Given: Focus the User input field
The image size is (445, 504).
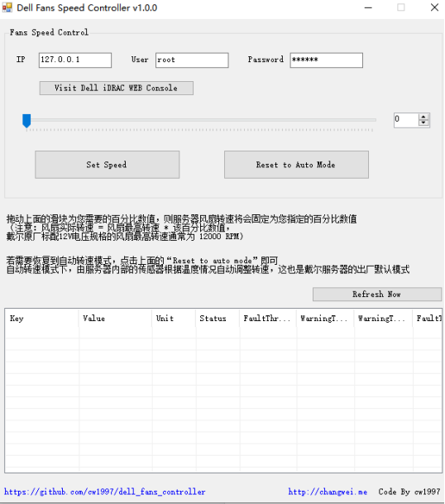Looking at the screenshot, I should (x=192, y=60).
